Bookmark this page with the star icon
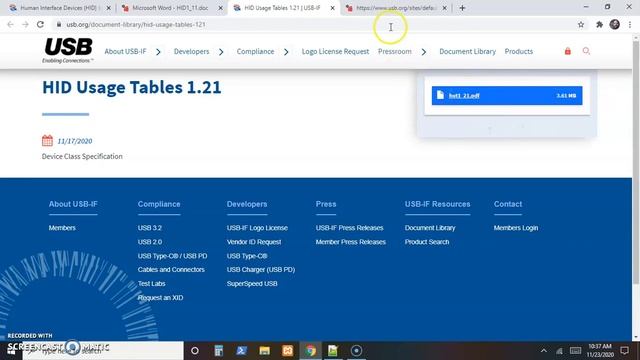This screenshot has width=640, height=360. 581,24
